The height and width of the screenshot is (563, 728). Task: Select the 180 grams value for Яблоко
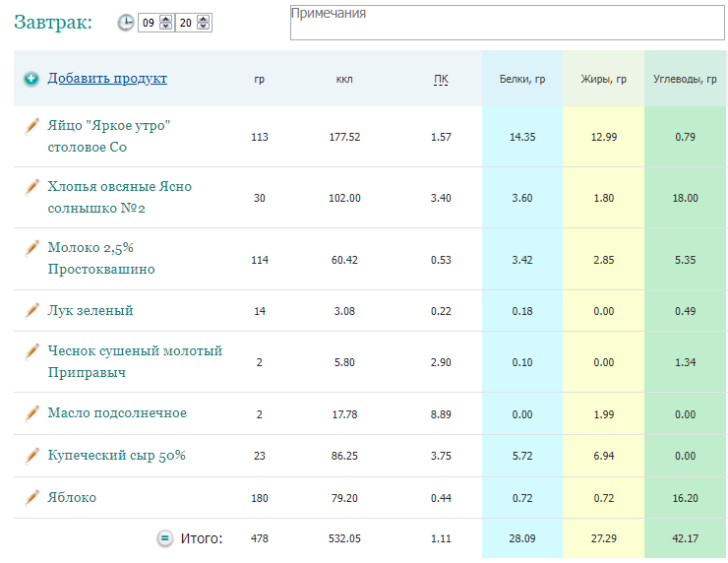(260, 498)
